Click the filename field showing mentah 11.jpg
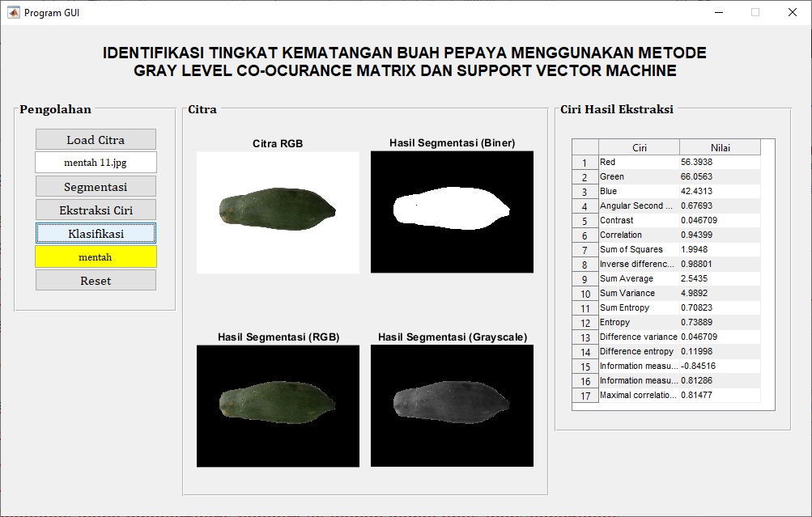The width and height of the screenshot is (812, 517). (x=96, y=163)
